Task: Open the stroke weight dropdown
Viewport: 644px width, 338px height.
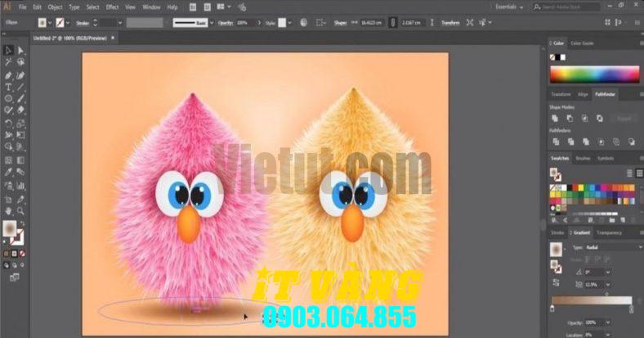Action: (x=120, y=23)
